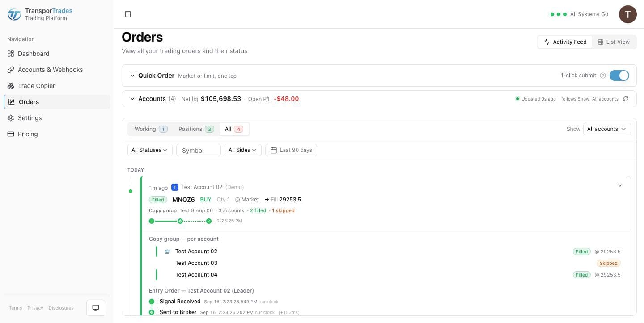
Task: Click the middle node on order progress line
Action: click(180, 221)
